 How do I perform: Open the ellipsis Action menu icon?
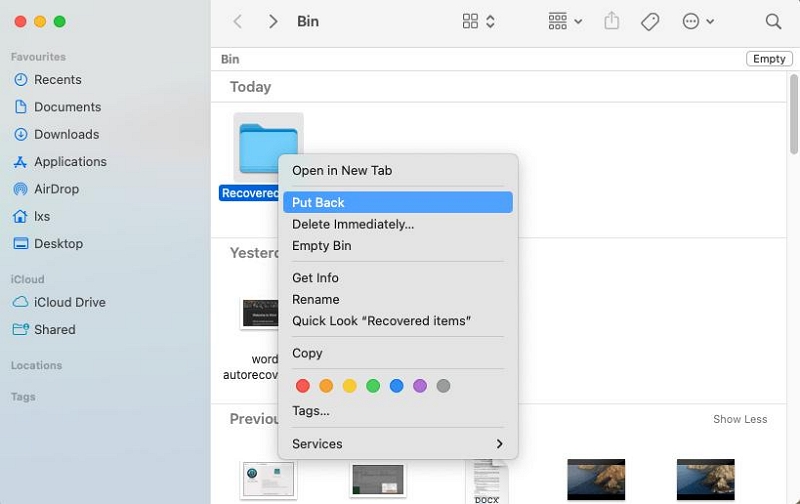tap(690, 21)
